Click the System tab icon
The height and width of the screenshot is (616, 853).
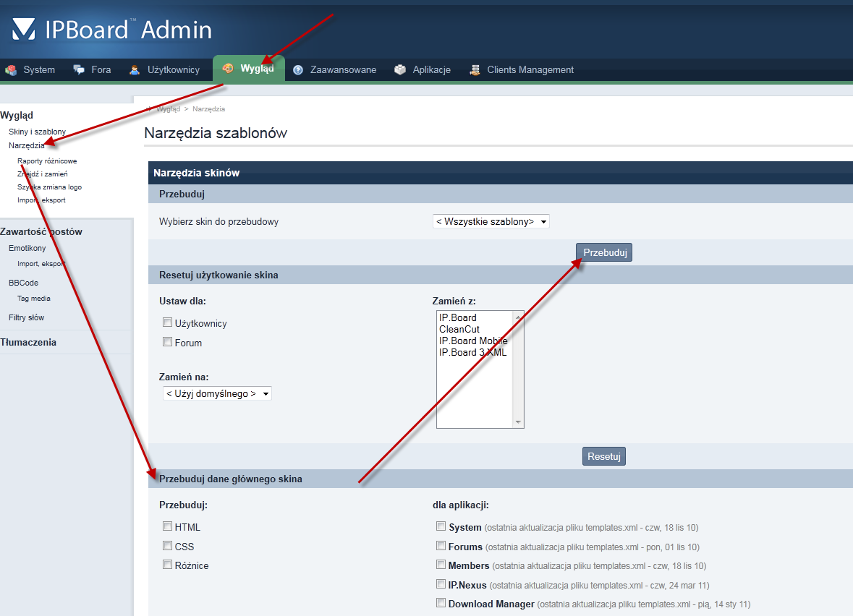click(11, 70)
